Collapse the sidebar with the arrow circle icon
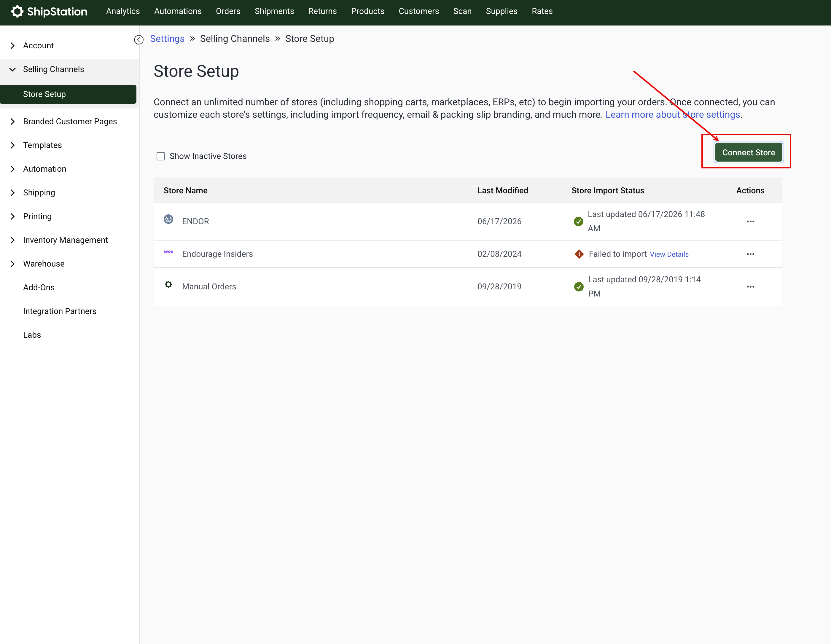Viewport: 831px width, 644px height. (139, 39)
